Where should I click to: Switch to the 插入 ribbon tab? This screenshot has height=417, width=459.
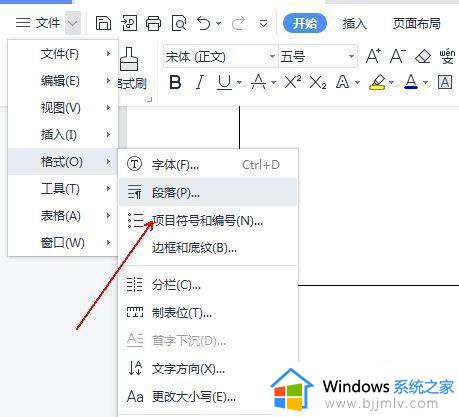tap(355, 24)
